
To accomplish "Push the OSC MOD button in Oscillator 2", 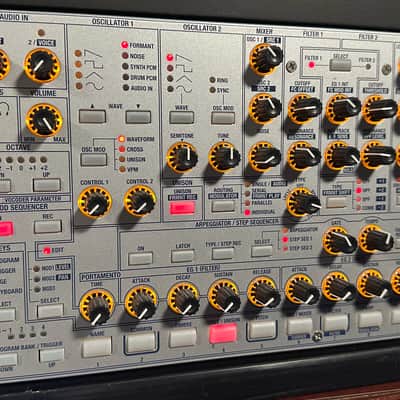I will pos(223,118).
